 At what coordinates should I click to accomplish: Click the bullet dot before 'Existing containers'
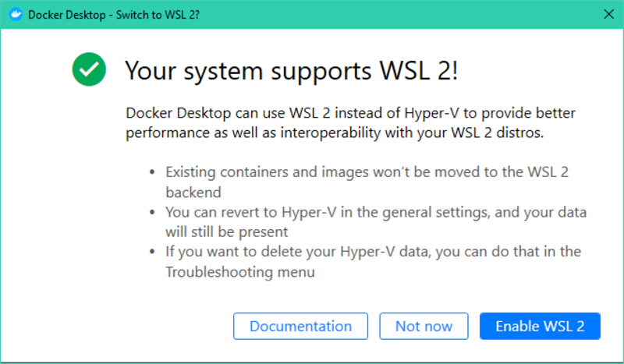152,173
